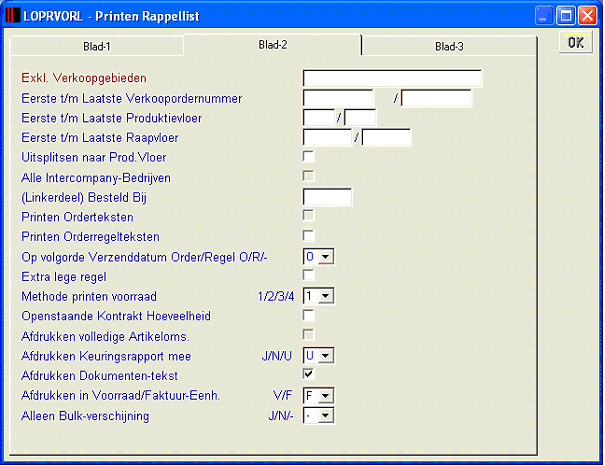This screenshot has width=605, height=466.
Task: Click the Besteld Bij input field
Action: point(327,197)
